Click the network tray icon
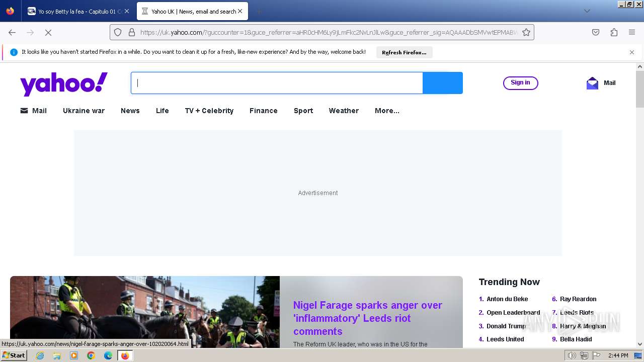This screenshot has width=644, height=362. click(584, 355)
